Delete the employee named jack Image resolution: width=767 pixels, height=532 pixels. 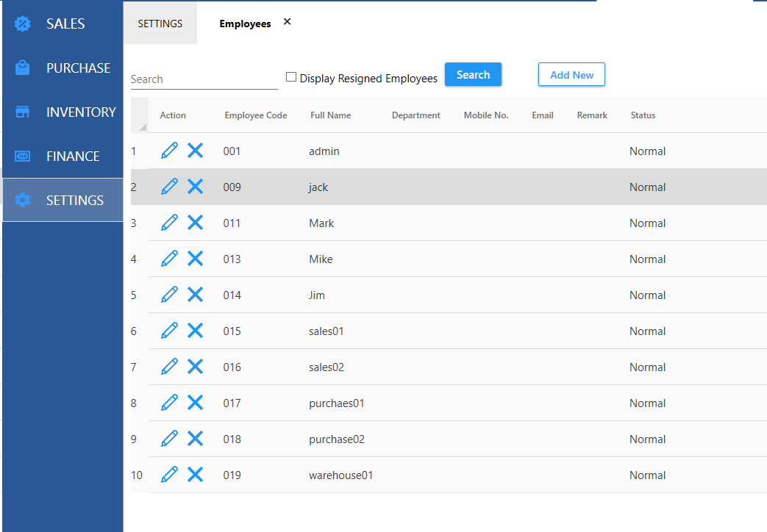pos(195,187)
